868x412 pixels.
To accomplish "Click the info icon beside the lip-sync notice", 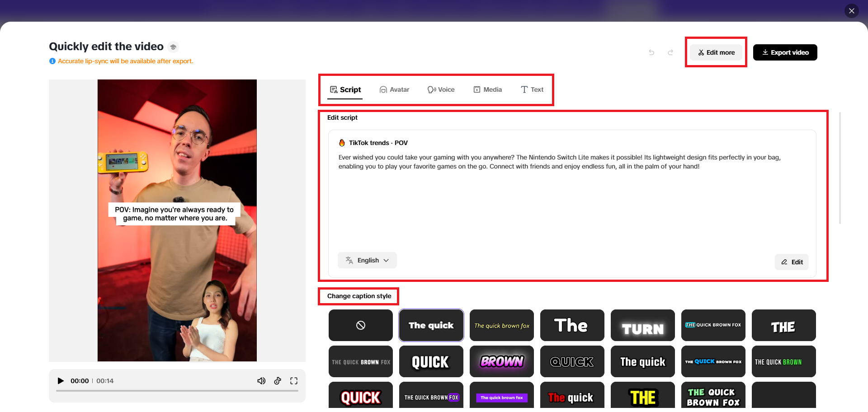I will tap(52, 61).
